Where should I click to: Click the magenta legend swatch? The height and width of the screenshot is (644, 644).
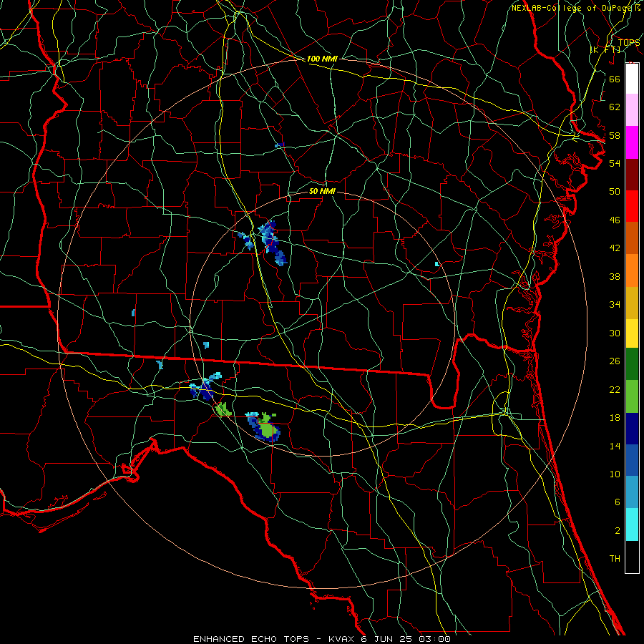(x=632, y=142)
